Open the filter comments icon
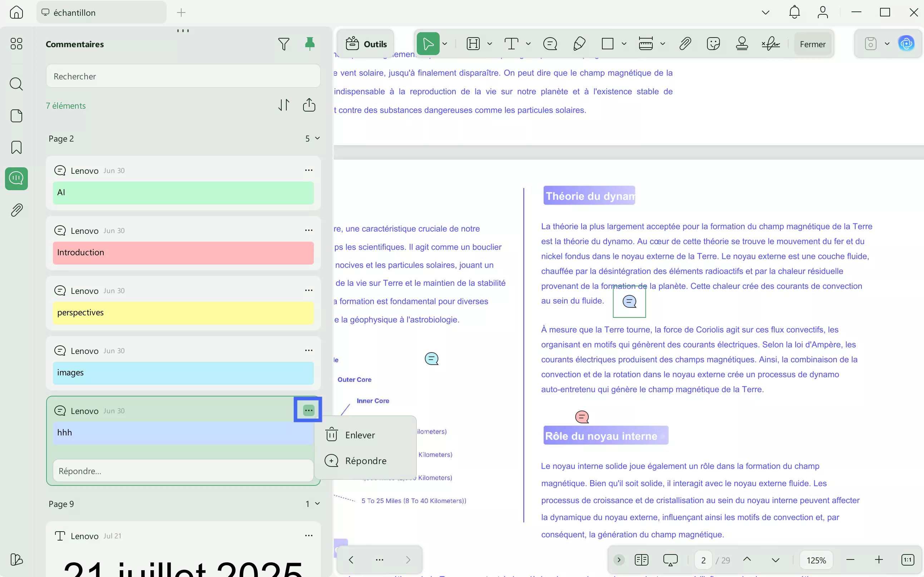The height and width of the screenshot is (577, 924). pyautogui.click(x=283, y=44)
